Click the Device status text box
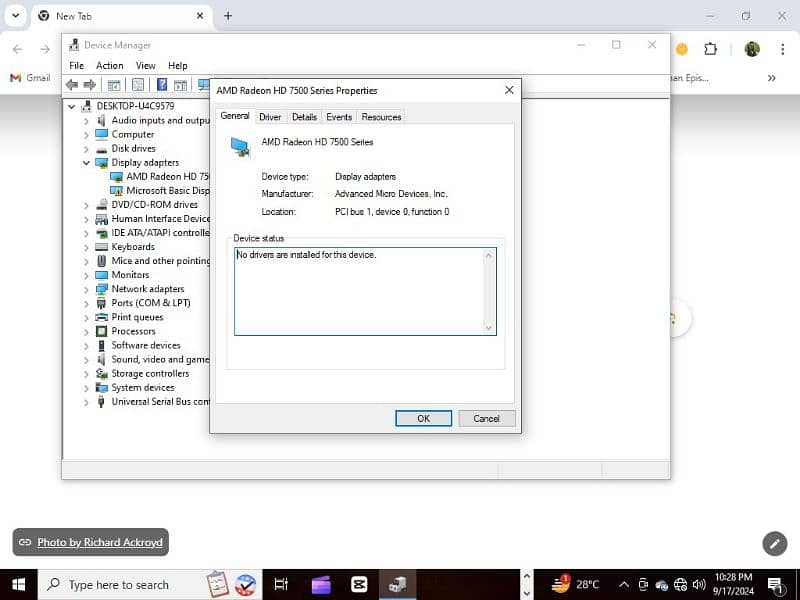 coord(365,291)
